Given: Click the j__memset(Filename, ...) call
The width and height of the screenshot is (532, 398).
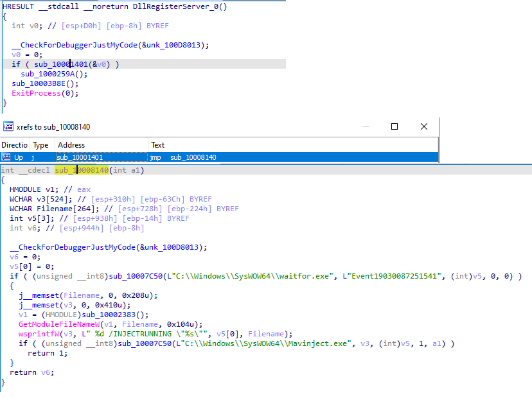Looking at the screenshot, I should coord(88,296).
